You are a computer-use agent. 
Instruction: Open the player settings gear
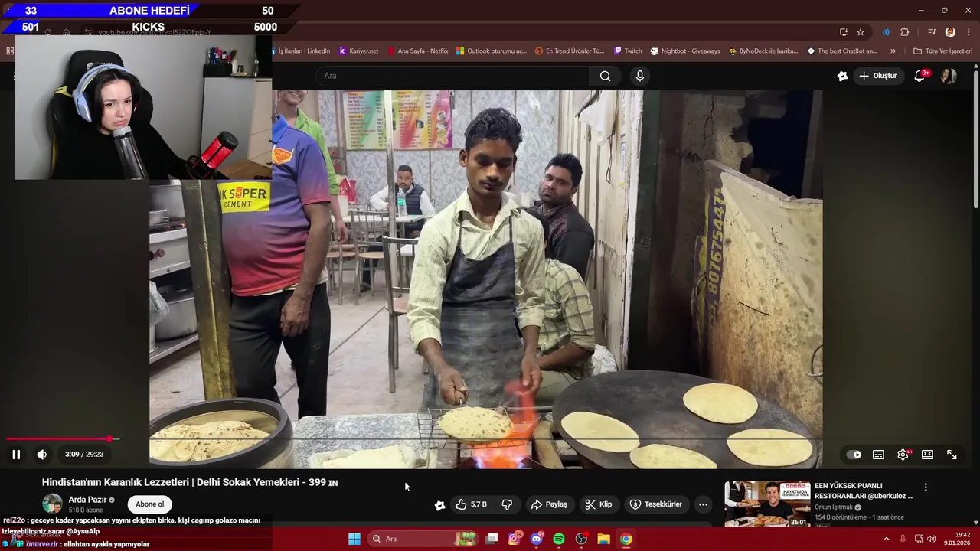(903, 455)
